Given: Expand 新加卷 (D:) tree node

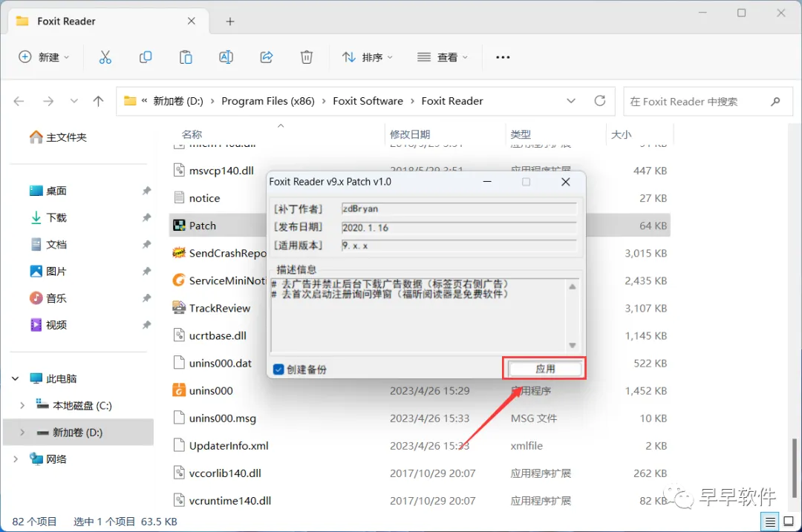Looking at the screenshot, I should [x=22, y=433].
